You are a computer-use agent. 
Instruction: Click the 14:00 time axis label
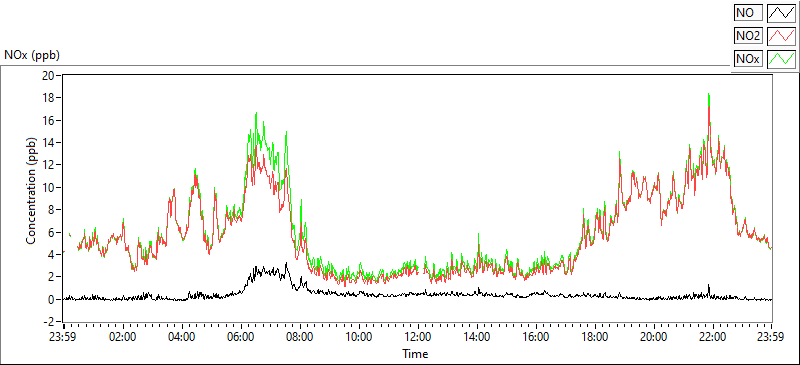477,336
